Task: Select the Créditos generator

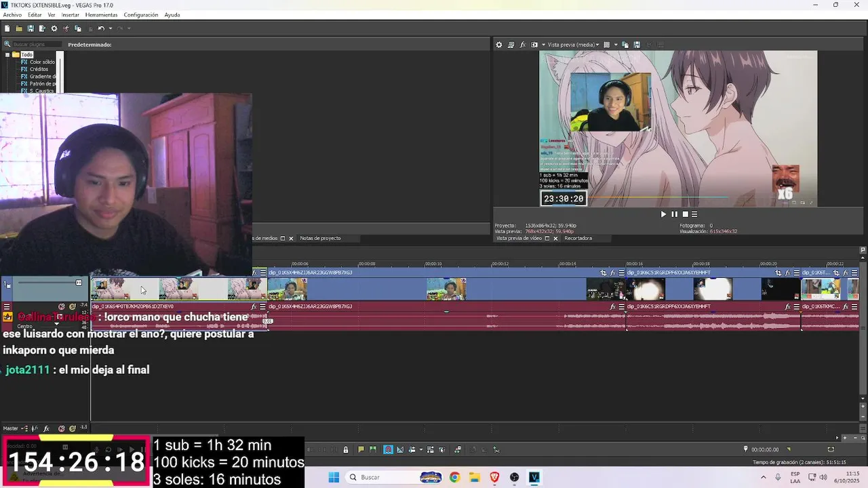Action: pyautogui.click(x=39, y=69)
